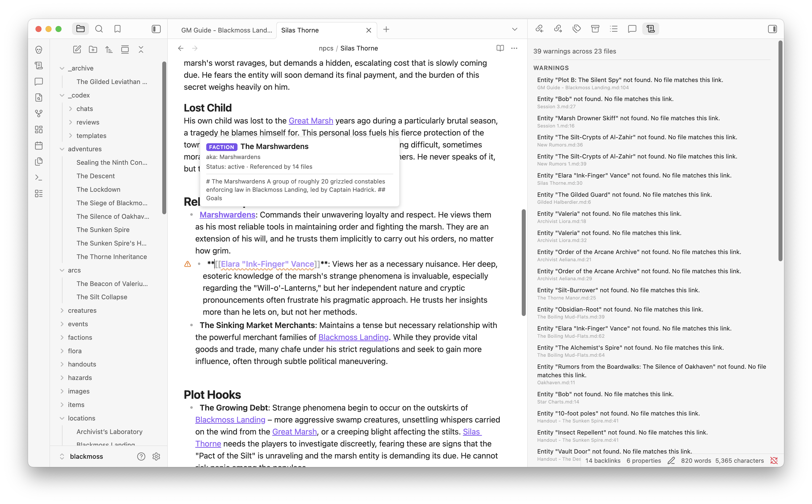Click the warning triangle beside Elara line
The width and height of the screenshot is (812, 504).
(188, 264)
